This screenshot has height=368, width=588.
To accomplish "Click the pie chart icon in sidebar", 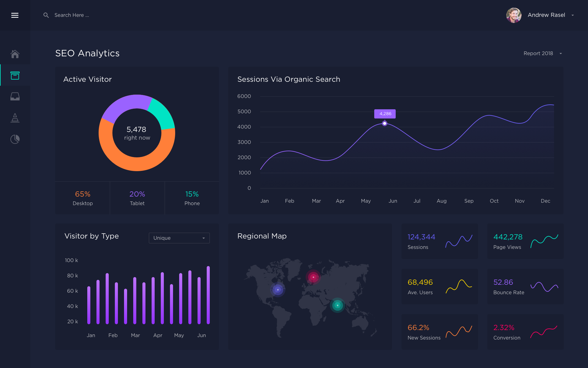I will coord(15,139).
